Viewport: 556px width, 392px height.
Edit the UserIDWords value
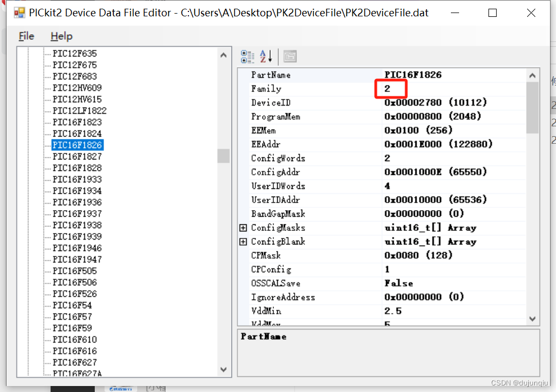(x=454, y=186)
